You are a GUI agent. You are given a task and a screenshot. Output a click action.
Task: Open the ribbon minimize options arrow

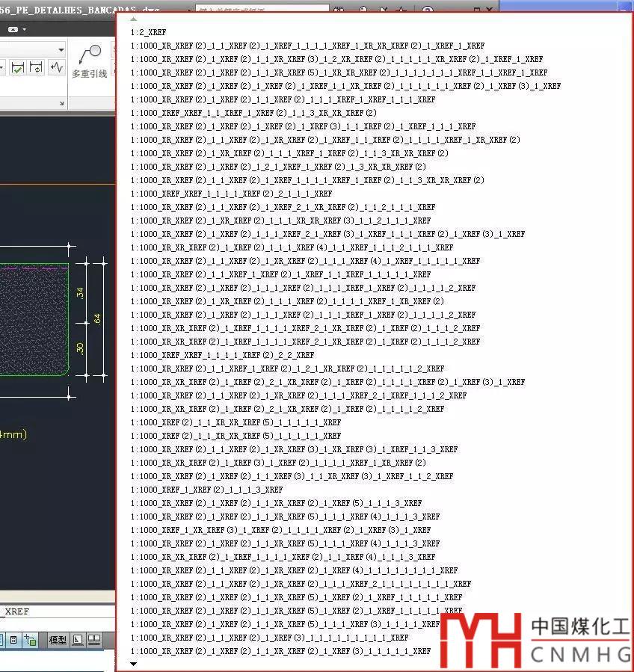pos(25,30)
